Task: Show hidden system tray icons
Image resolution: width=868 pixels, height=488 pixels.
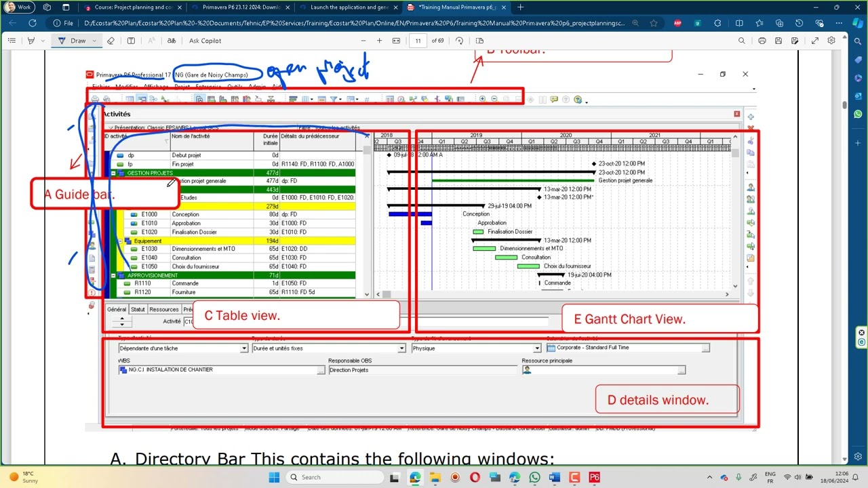Action: pyautogui.click(x=710, y=477)
